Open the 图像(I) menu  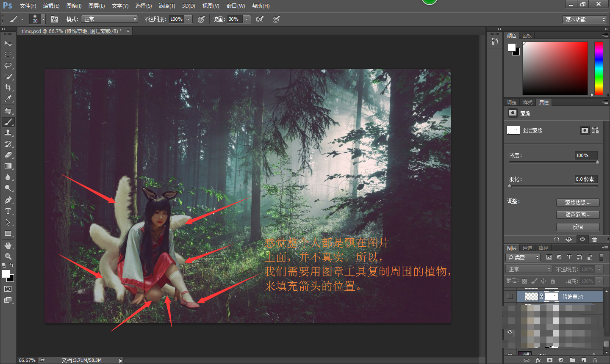[x=74, y=6]
